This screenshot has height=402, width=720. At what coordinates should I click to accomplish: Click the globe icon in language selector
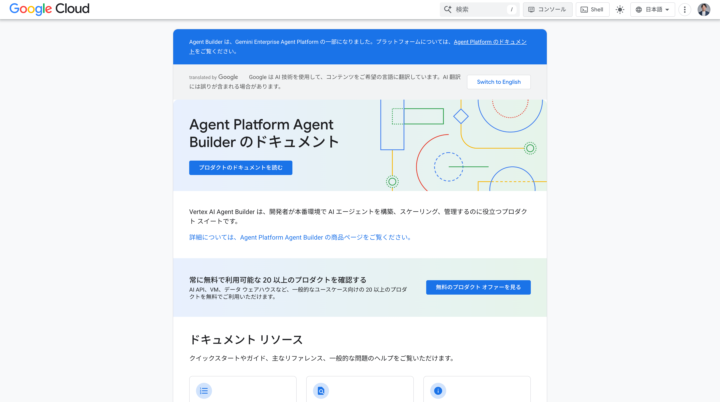(639, 10)
